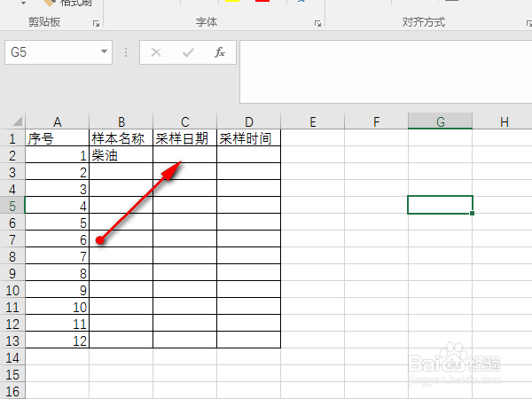Viewport: 532px width, 399px height.
Task: Click the Enter checkmark icon
Action: click(188, 52)
